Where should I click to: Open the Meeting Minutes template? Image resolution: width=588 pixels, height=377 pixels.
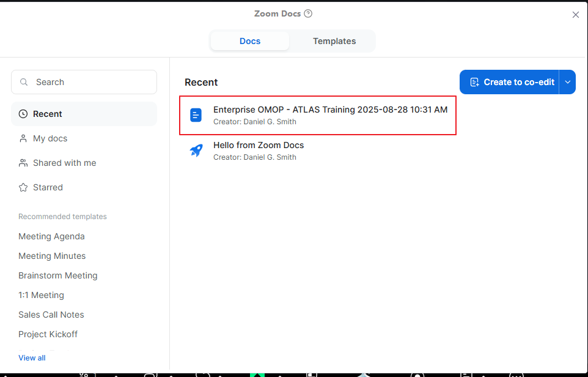coord(52,256)
